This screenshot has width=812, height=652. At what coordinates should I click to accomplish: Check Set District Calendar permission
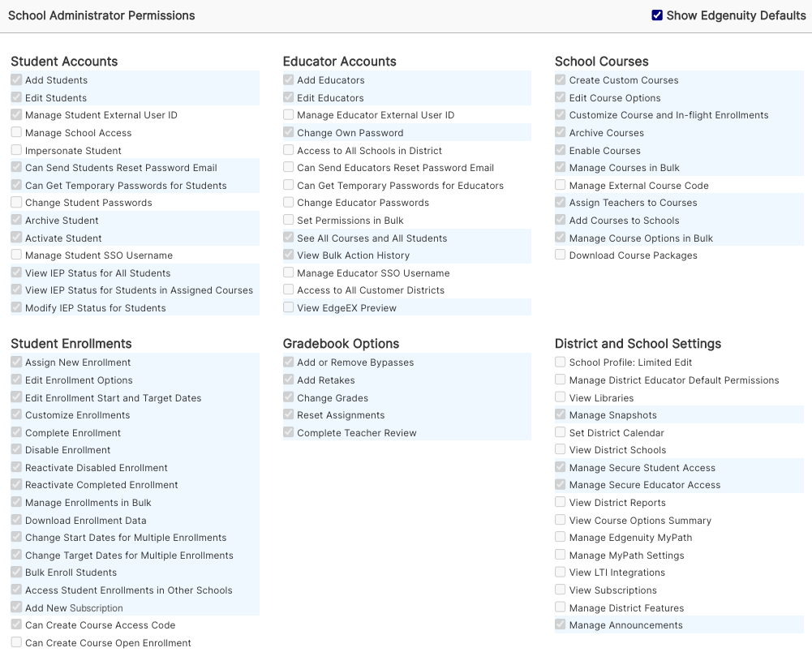(560, 432)
